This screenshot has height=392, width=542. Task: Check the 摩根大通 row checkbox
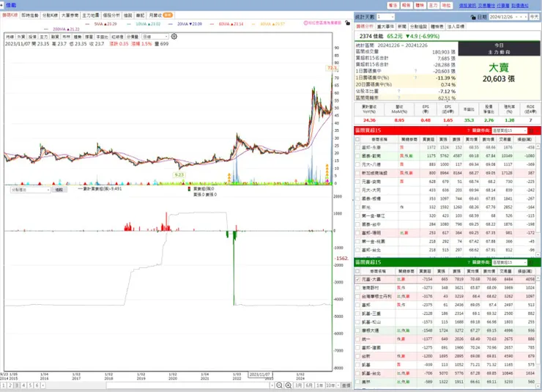pyautogui.click(x=357, y=330)
